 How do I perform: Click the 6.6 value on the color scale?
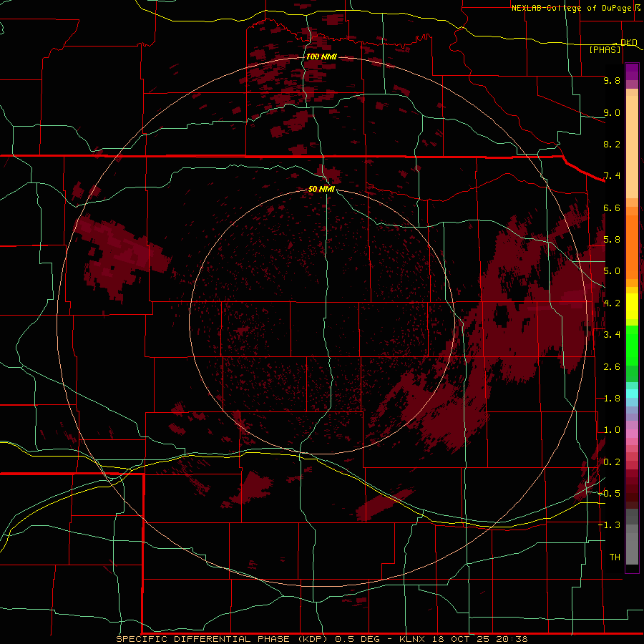coord(612,208)
